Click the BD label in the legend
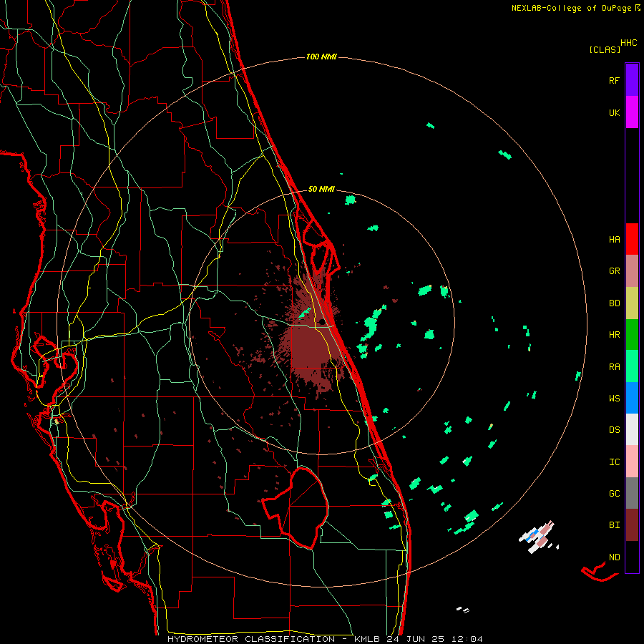The height and width of the screenshot is (644, 644). [614, 303]
